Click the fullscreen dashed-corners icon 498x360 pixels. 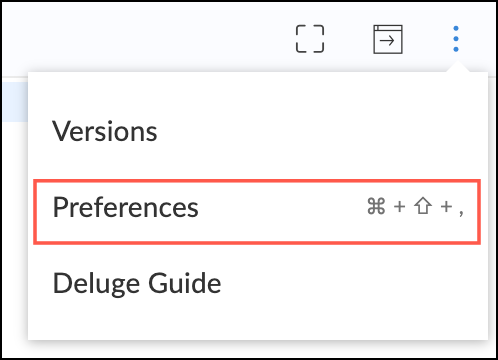[310, 39]
